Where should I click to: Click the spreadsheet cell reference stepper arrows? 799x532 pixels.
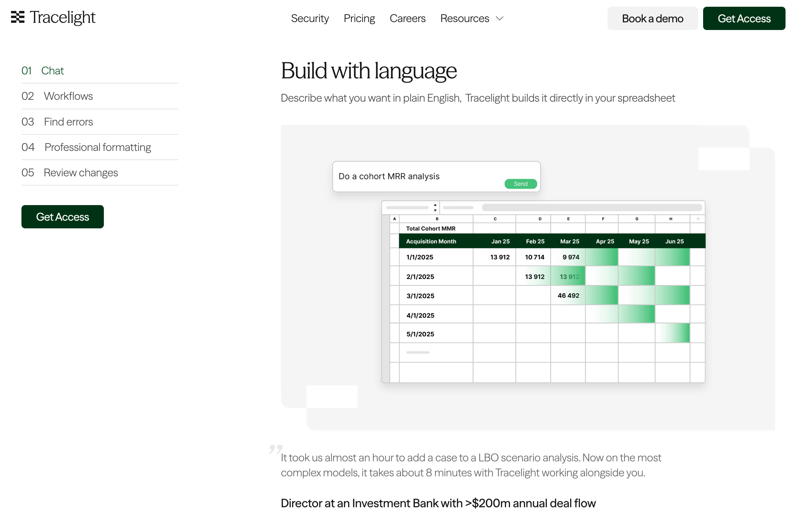coord(435,208)
